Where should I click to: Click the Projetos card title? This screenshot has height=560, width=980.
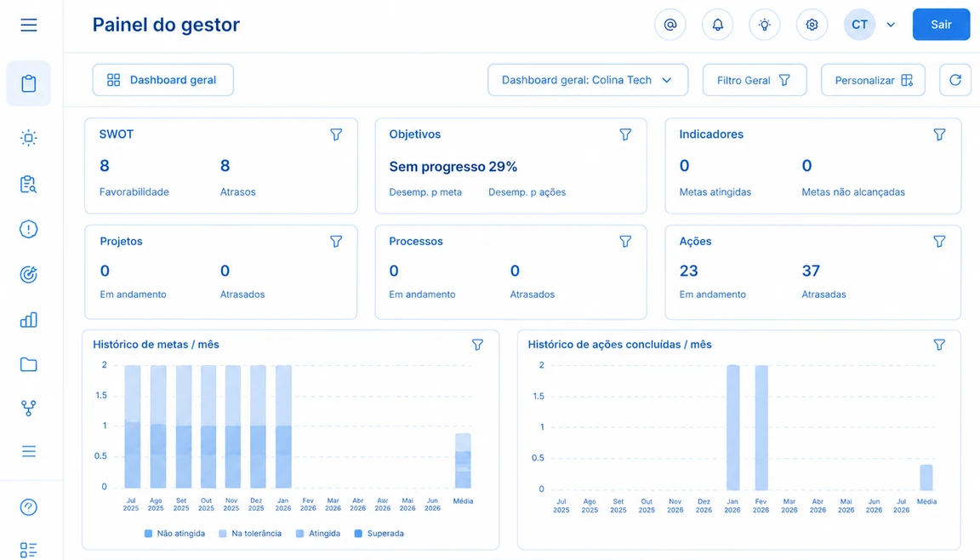point(122,241)
